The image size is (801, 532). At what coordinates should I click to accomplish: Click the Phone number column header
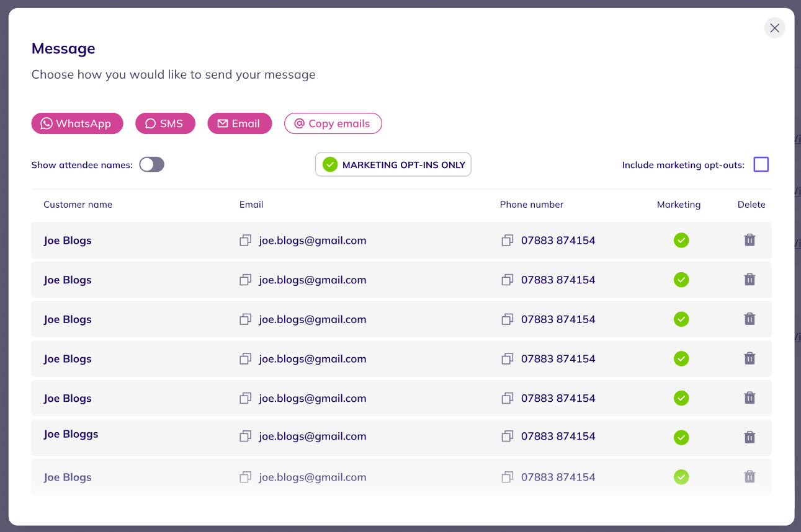pos(532,205)
